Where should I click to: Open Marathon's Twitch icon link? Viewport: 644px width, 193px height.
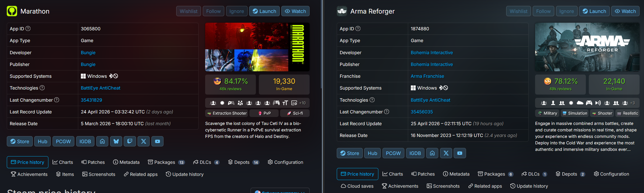coord(130,141)
